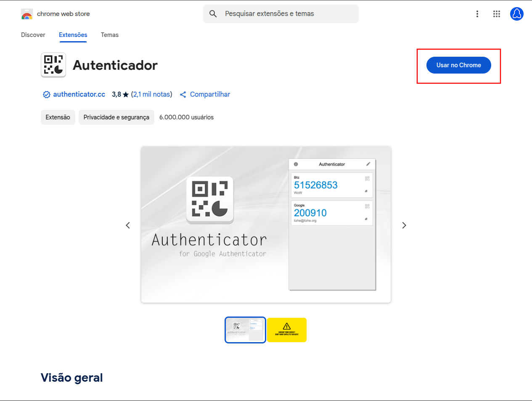
Task: Click the search magnifier icon
Action: (213, 14)
